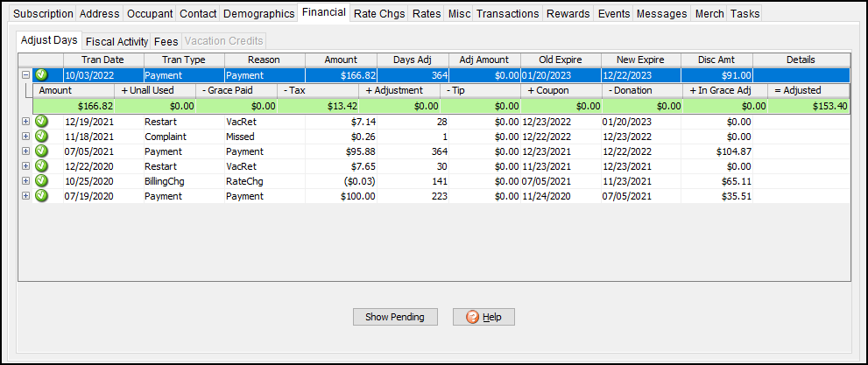Click green check icon for 07/19/2020 Payment row
This screenshot has width=868, height=365.
(40, 196)
